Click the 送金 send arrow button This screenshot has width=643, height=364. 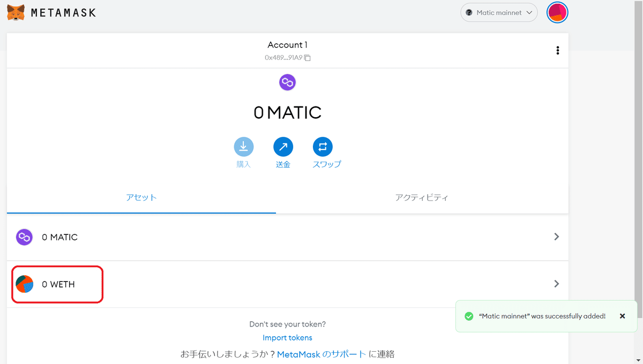(x=283, y=147)
